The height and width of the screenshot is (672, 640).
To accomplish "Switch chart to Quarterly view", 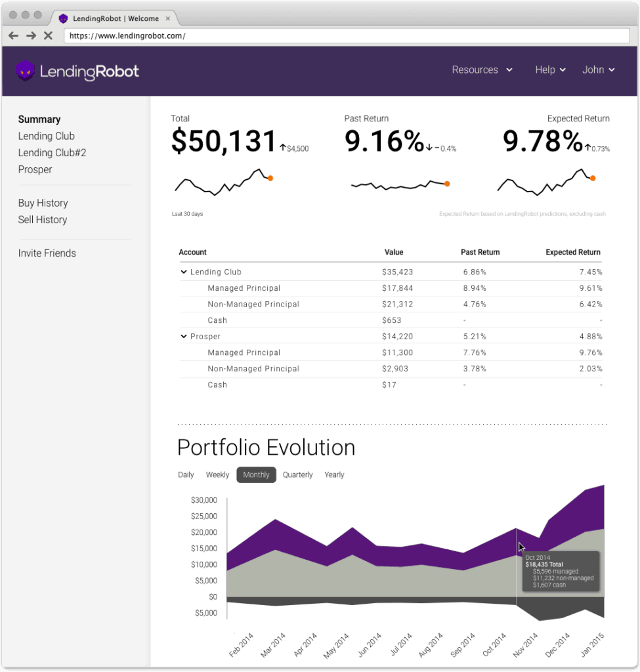I will [x=297, y=474].
